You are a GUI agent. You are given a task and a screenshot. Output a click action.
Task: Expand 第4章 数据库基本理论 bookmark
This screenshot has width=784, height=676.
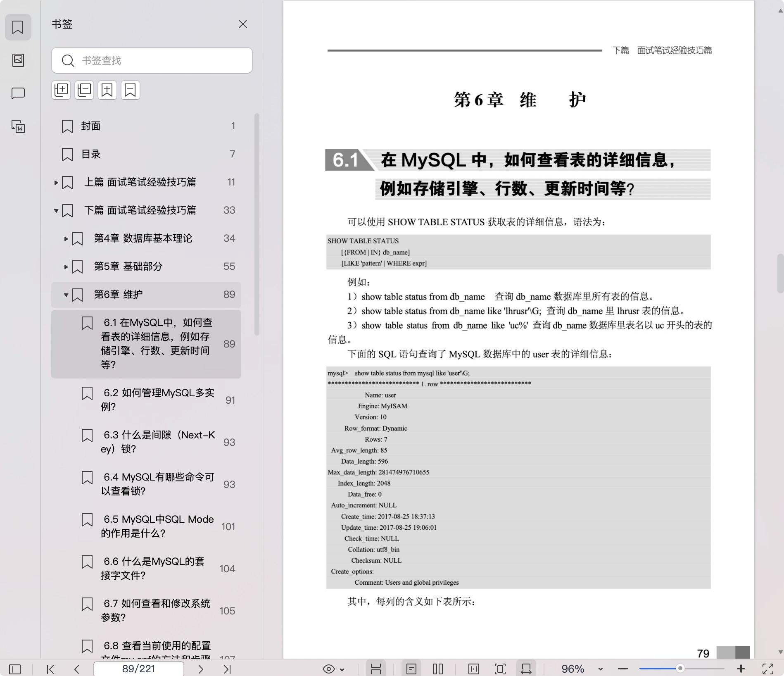click(x=66, y=238)
